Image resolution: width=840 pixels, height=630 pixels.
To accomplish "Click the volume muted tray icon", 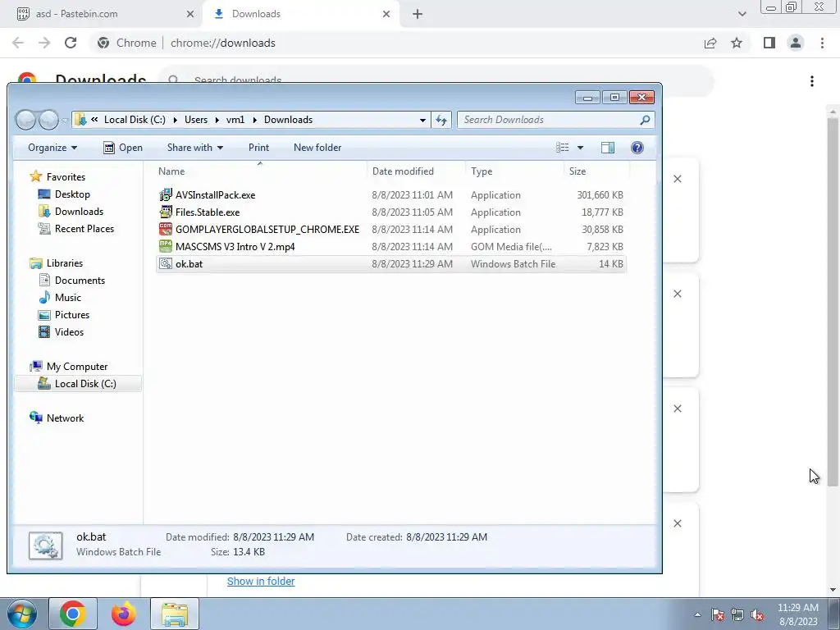I will coord(757,615).
